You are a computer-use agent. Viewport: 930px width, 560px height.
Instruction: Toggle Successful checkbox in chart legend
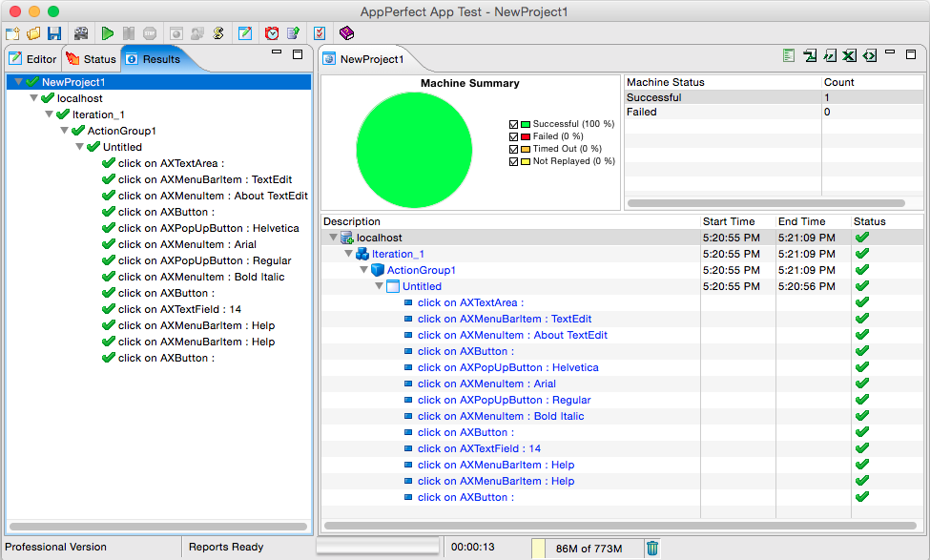(513, 125)
